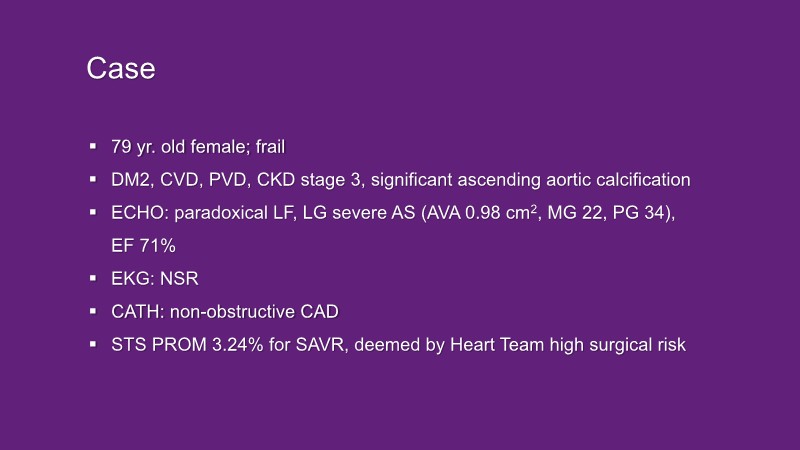Click the word "ECHO:" in the third bullet
This screenshot has height=450, width=800.
[139, 214]
